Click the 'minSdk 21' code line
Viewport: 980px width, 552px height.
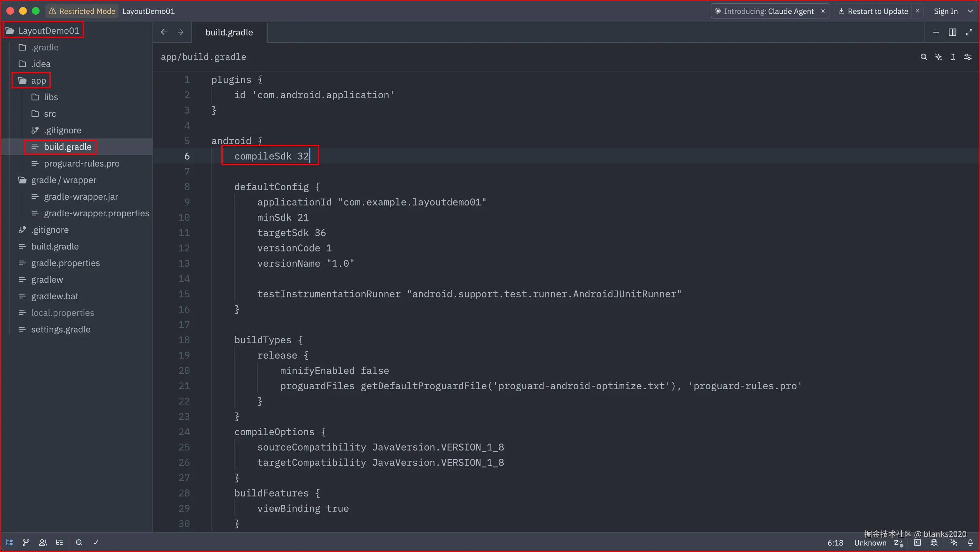pyautogui.click(x=283, y=218)
